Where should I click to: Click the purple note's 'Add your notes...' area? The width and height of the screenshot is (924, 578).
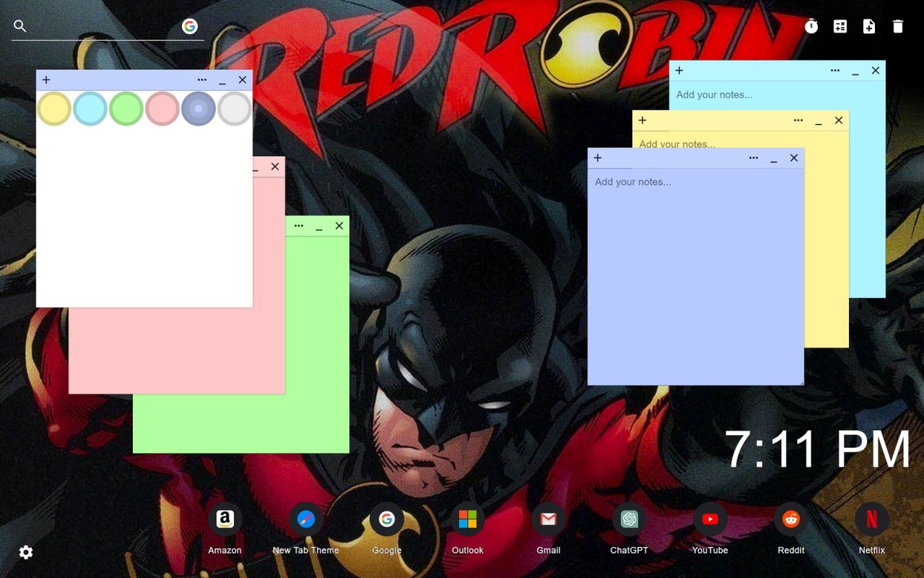[x=696, y=276]
